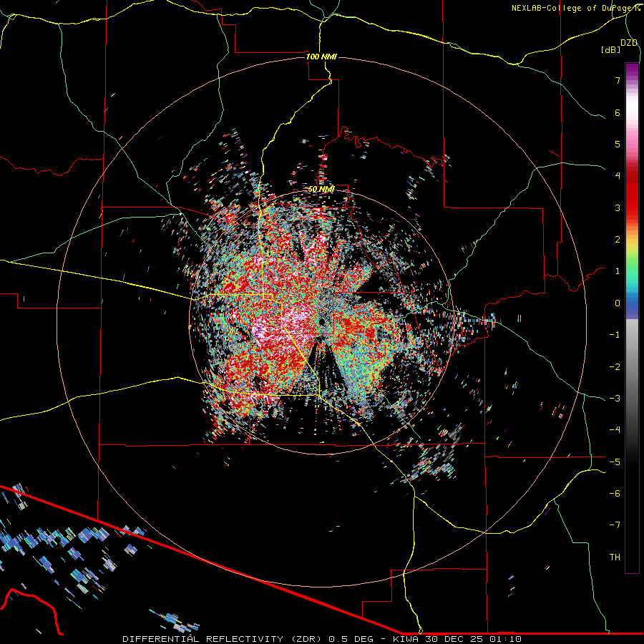This screenshot has width=644, height=644.
Task: Click the "TH" threshold label on the scale
Action: tap(615, 557)
